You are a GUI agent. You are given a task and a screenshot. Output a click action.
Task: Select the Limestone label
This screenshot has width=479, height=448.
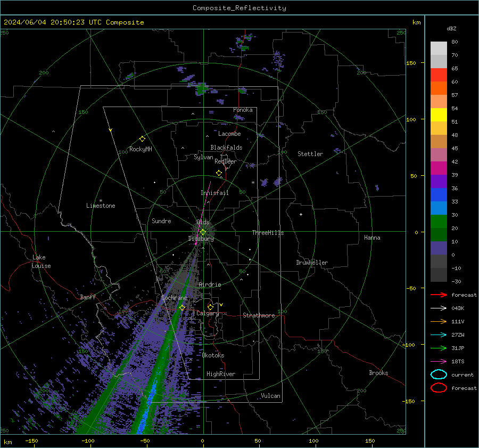coord(101,206)
